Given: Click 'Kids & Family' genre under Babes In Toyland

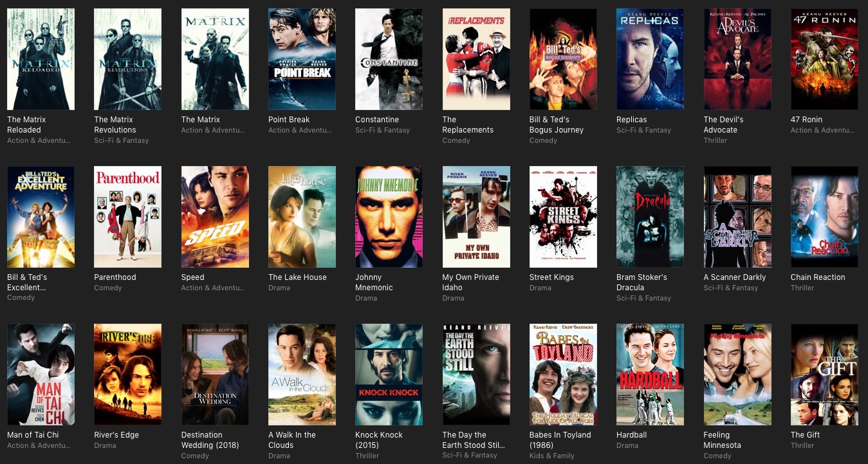Looking at the screenshot, I should point(552,456).
